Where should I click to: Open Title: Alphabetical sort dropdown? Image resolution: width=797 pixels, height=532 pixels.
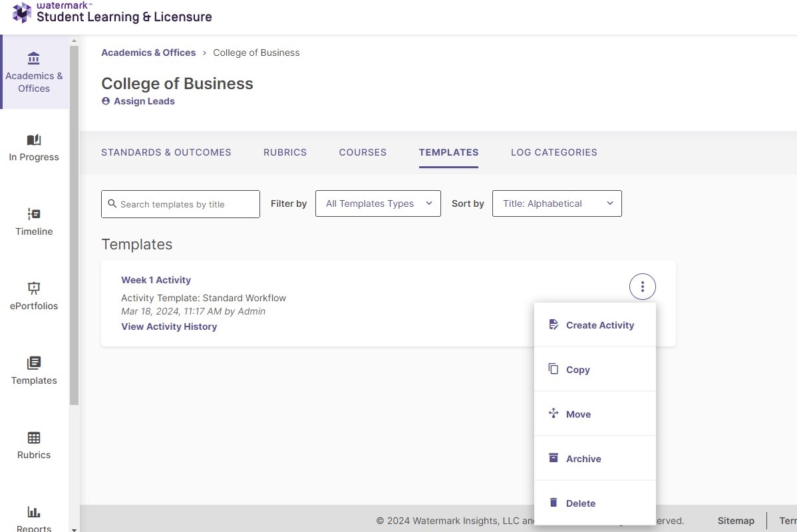click(557, 203)
